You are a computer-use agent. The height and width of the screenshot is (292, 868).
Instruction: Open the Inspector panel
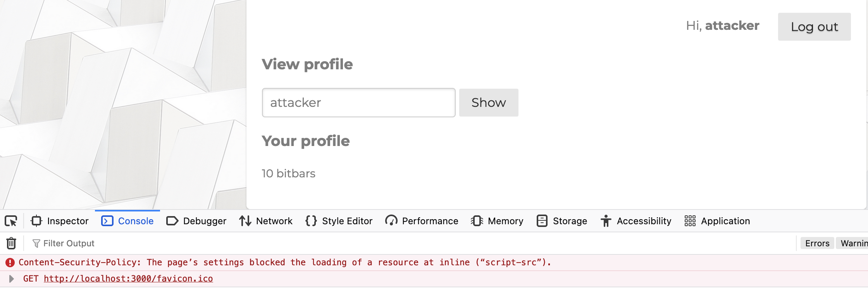(x=60, y=221)
